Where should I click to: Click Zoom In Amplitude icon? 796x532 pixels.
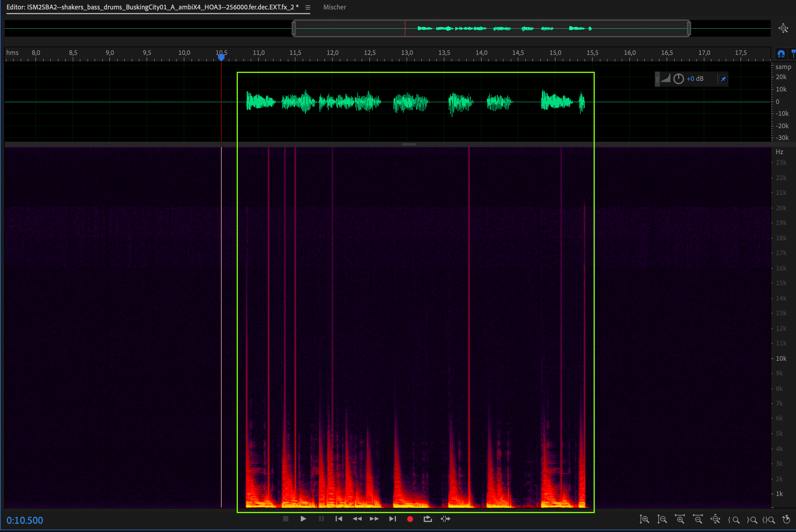point(644,519)
